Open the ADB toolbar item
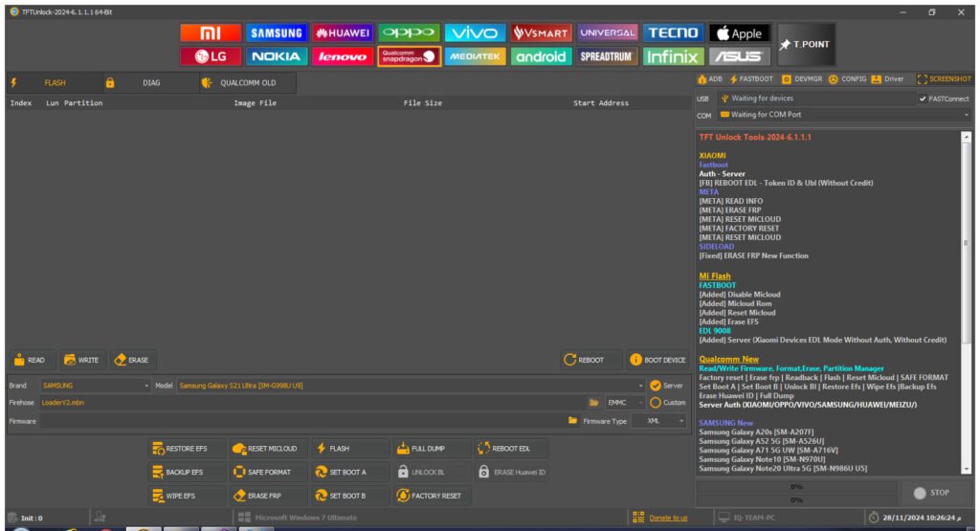The image size is (980, 531). pos(709,79)
